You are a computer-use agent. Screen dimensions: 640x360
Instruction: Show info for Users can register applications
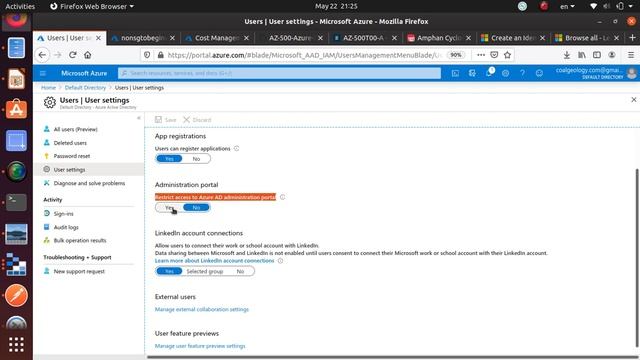pyautogui.click(x=236, y=149)
